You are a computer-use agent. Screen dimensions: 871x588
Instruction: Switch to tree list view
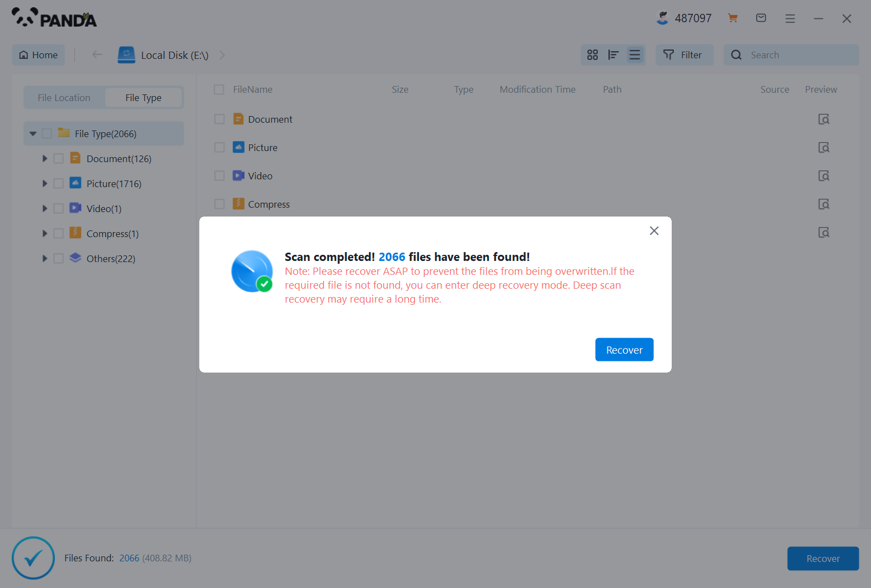[x=613, y=55]
